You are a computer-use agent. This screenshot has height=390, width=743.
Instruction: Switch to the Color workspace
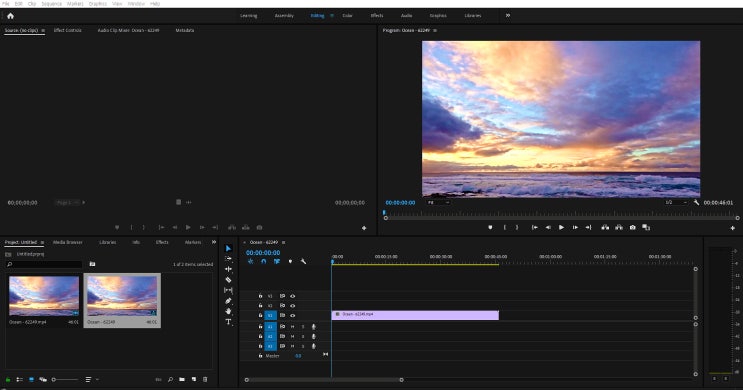(x=347, y=16)
